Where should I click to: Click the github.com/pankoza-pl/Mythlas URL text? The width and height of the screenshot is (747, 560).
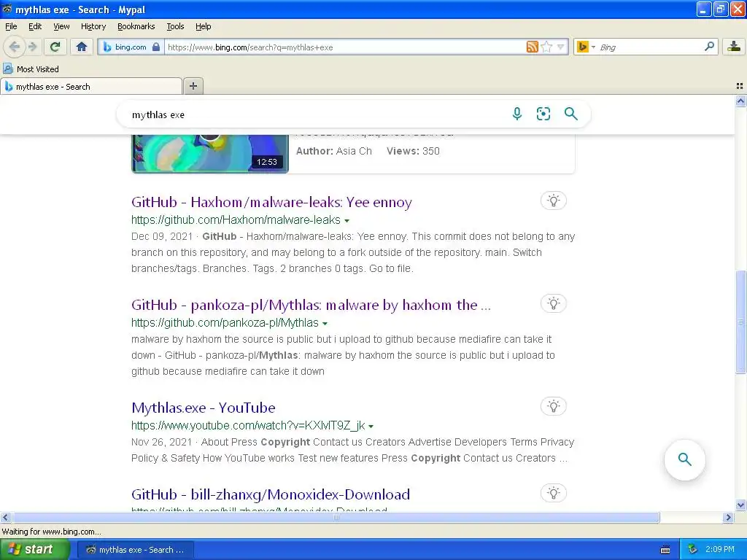[225, 322]
